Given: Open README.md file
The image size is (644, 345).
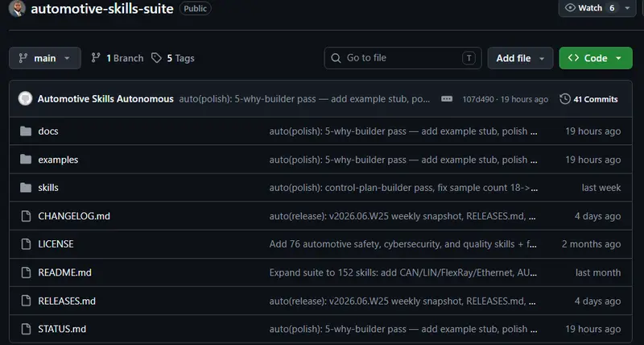Looking at the screenshot, I should [x=65, y=272].
